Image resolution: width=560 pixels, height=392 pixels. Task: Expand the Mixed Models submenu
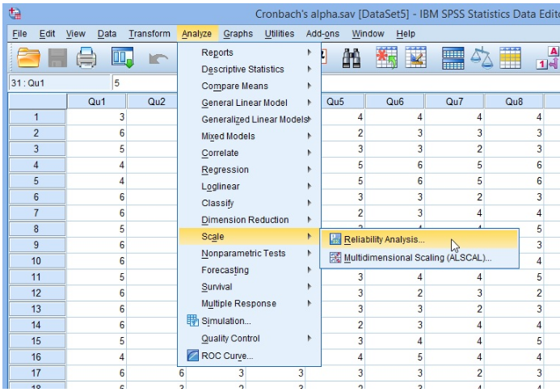tap(249, 136)
